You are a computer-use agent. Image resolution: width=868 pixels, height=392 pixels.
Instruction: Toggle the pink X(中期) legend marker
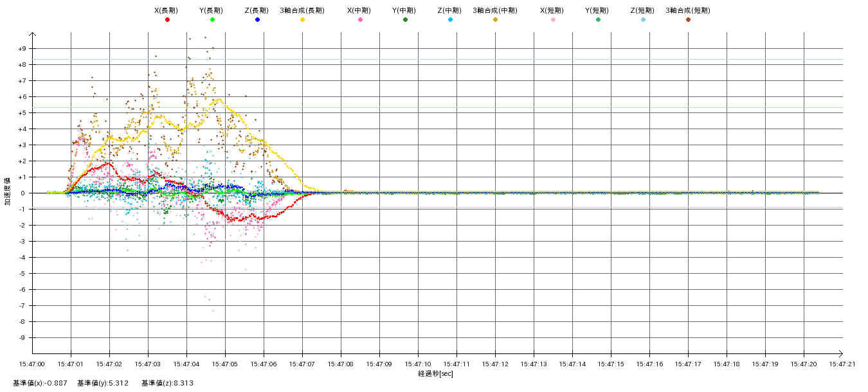[360, 20]
